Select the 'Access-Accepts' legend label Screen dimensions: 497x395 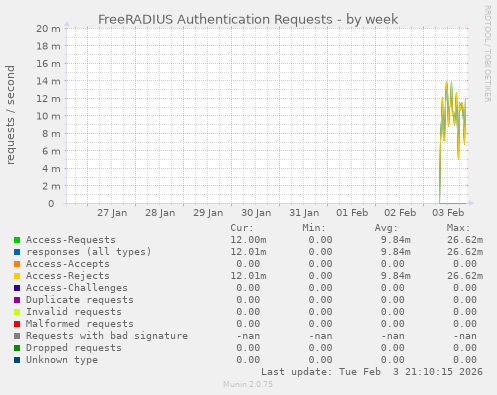(68, 264)
